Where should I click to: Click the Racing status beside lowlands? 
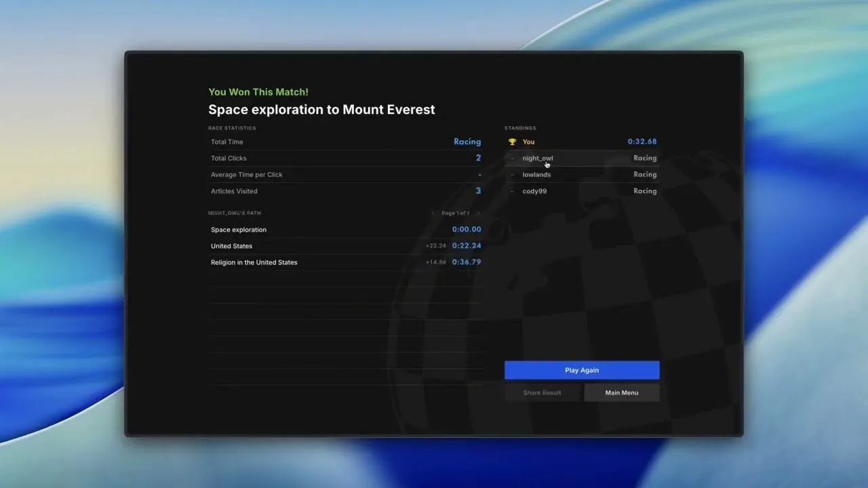[x=645, y=174]
